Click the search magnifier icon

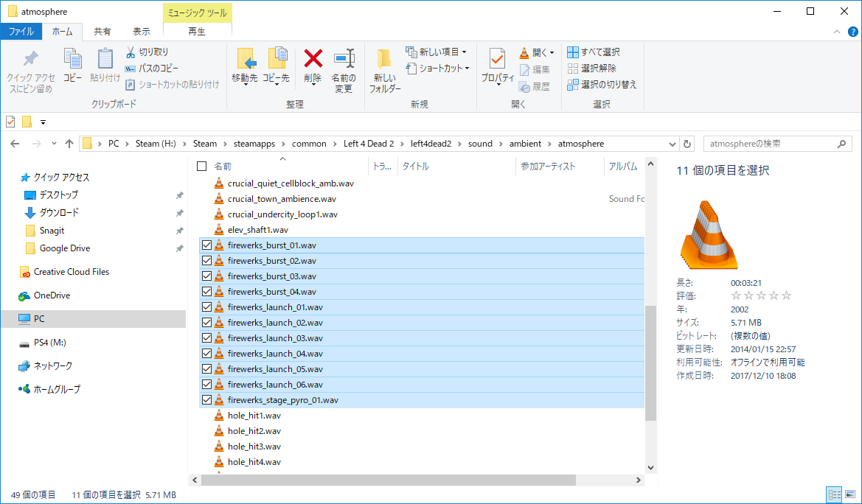pyautogui.click(x=841, y=144)
